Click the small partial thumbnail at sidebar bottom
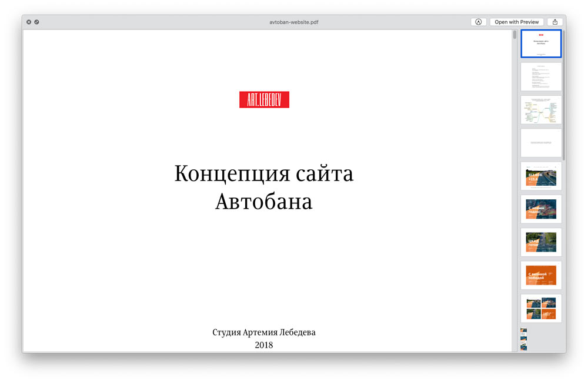This screenshot has height=382, width=588. pos(524,340)
